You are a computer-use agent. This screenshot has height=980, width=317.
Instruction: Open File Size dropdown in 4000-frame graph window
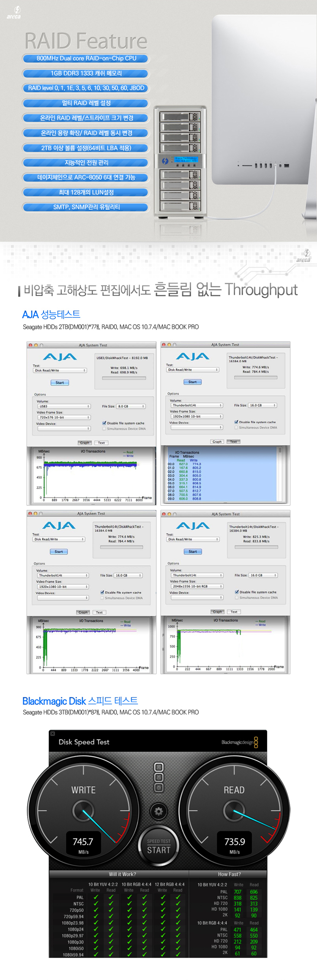pos(128,575)
